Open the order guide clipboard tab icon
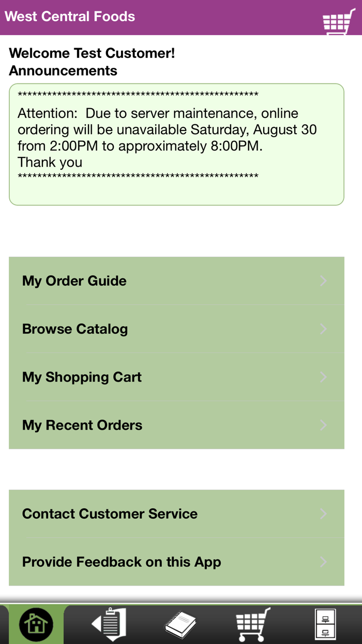 pyautogui.click(x=109, y=624)
